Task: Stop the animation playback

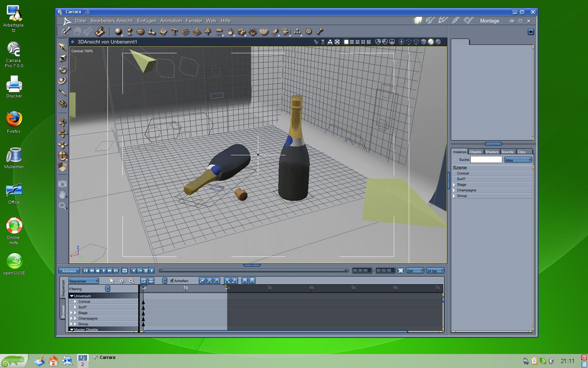Action: coord(98,271)
